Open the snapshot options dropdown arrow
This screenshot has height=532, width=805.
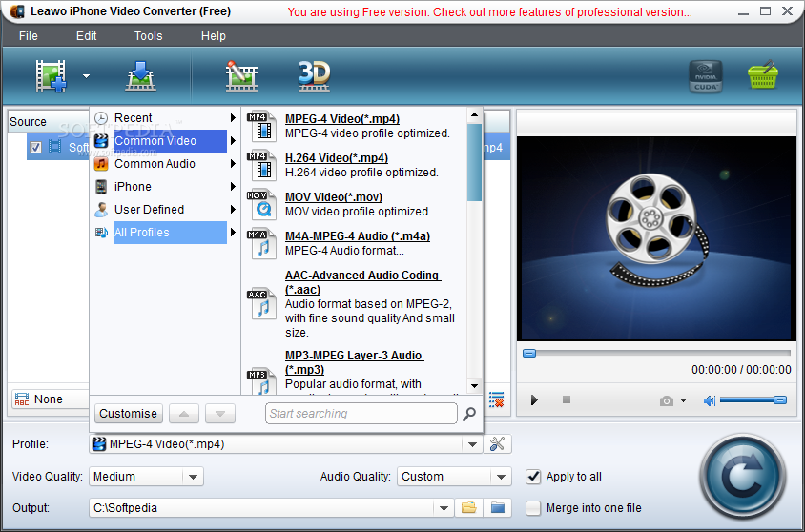pyautogui.click(x=683, y=400)
